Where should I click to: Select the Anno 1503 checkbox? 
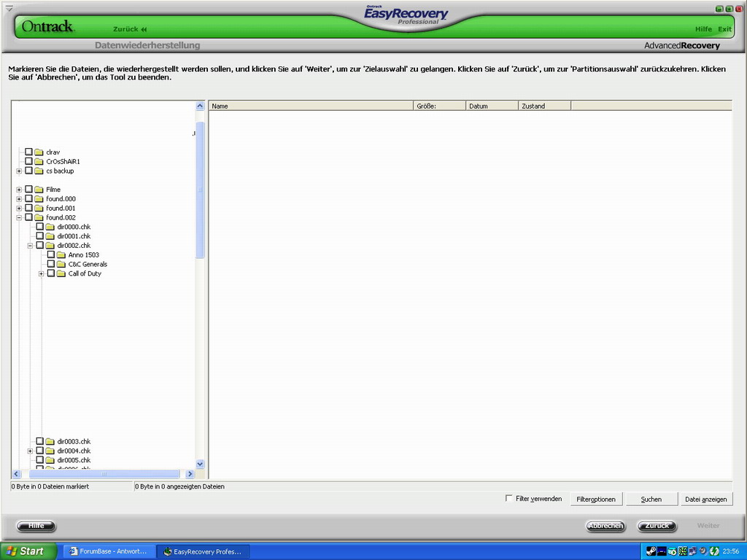(50, 254)
